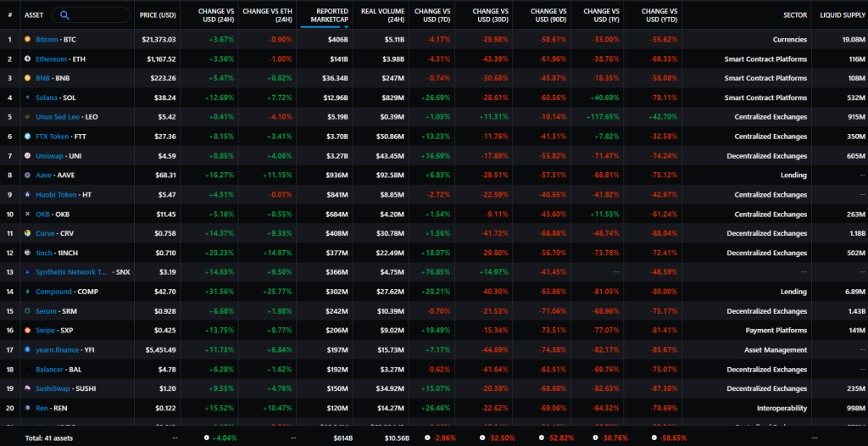This screenshot has height=446, width=868.
Task: Open the SushiSwap asset link
Action: (x=53, y=388)
